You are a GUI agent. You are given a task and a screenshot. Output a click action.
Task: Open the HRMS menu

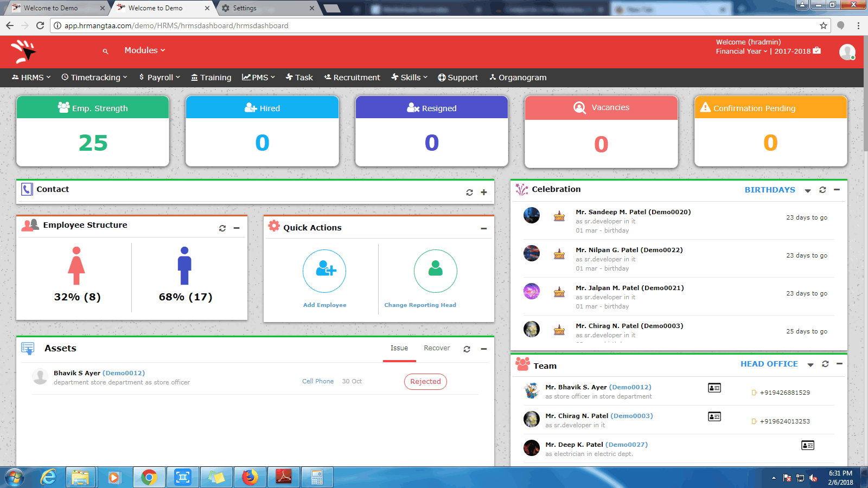coord(31,78)
